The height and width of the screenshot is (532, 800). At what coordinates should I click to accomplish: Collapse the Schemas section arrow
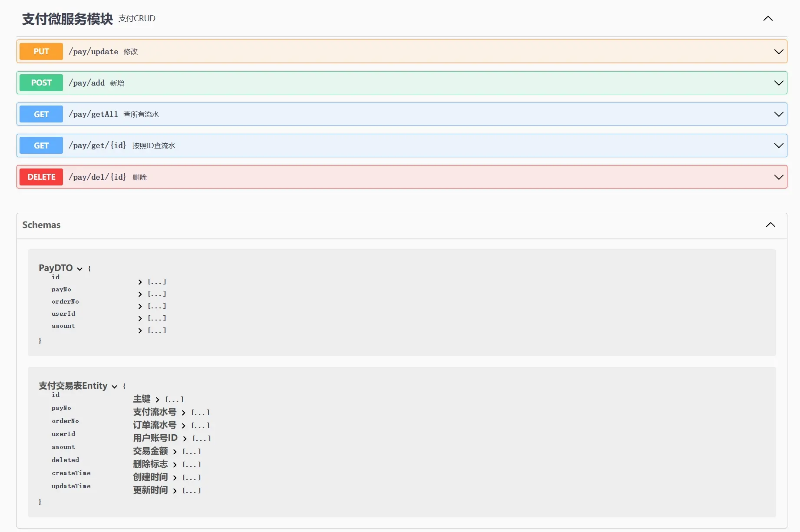pyautogui.click(x=770, y=225)
